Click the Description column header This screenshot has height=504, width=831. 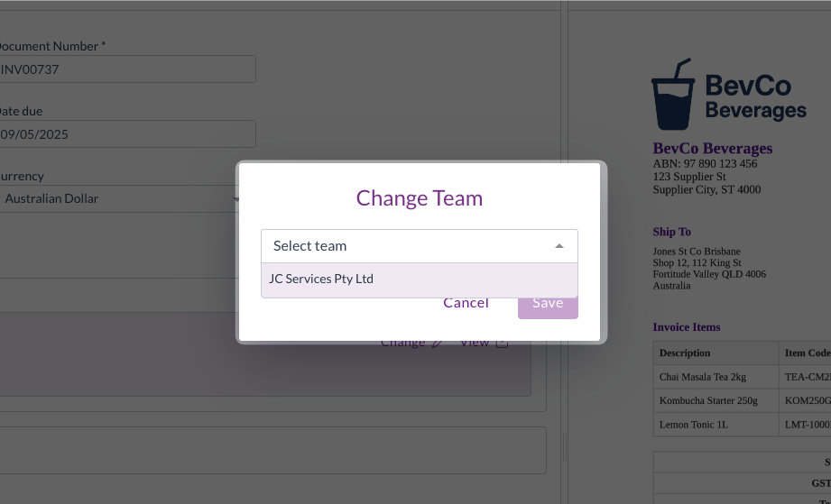coord(685,353)
